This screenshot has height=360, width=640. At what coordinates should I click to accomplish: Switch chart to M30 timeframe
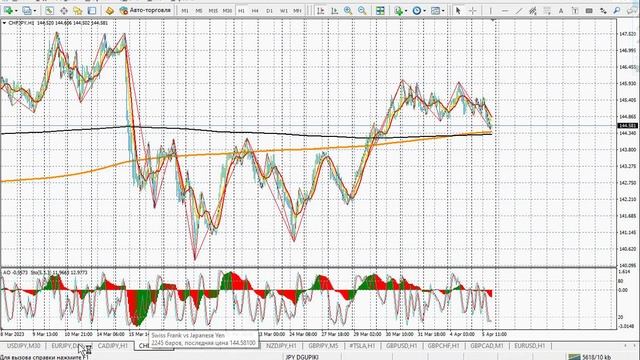click(x=227, y=11)
